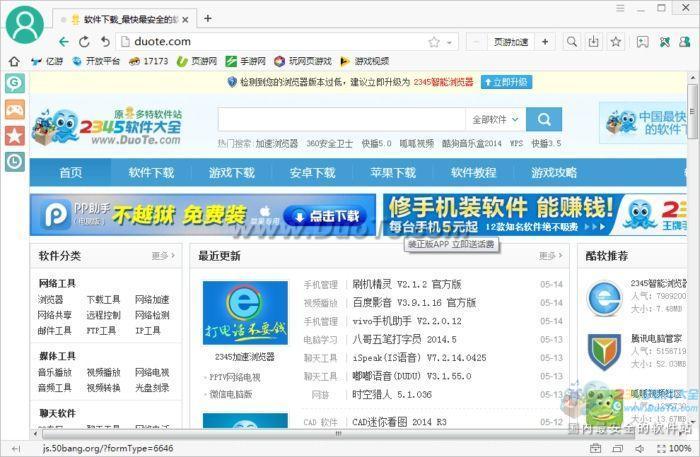Click the 腾讯电脑管家 shield icon
This screenshot has height=457, width=700.
(604, 352)
